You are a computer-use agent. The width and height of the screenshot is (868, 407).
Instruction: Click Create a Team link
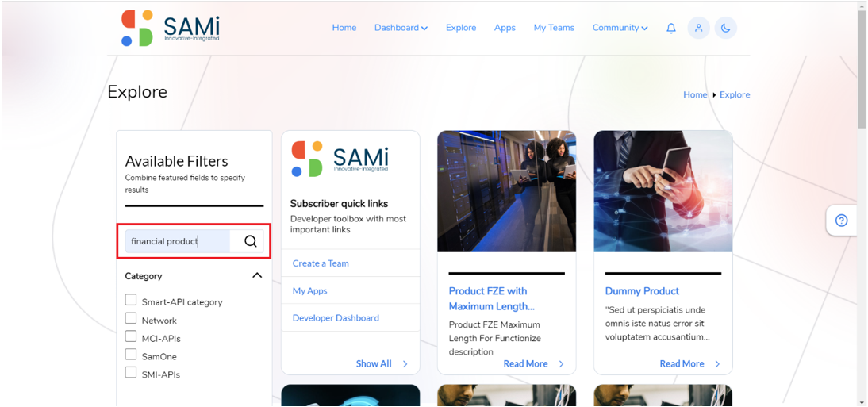click(321, 263)
